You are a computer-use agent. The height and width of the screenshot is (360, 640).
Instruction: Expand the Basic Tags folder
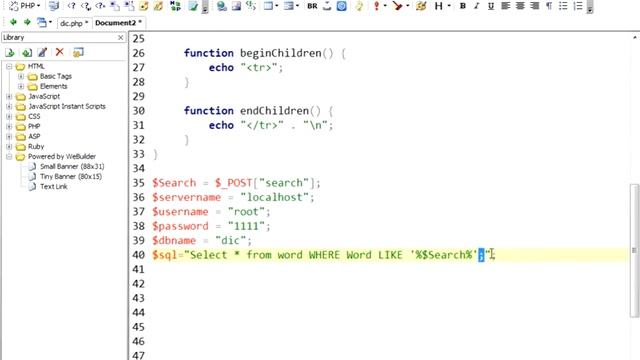tap(21, 76)
